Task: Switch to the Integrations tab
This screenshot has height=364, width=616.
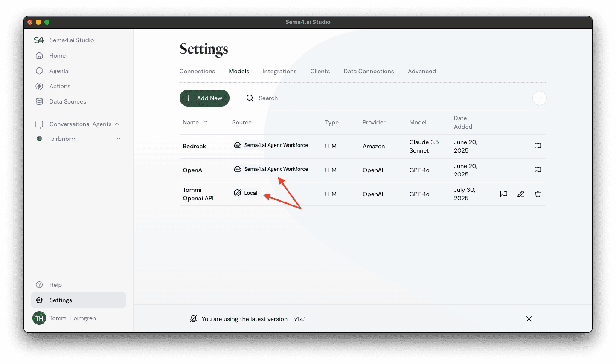Action: 279,71
